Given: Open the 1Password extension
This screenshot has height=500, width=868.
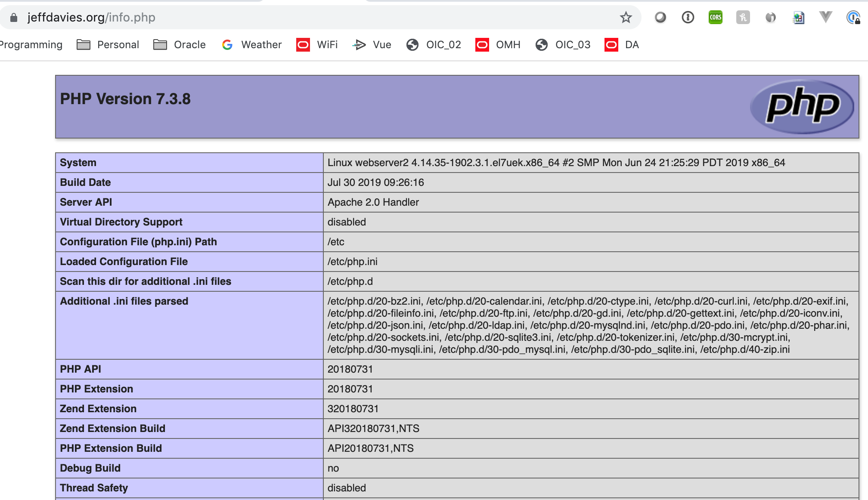Looking at the screenshot, I should 688,18.
